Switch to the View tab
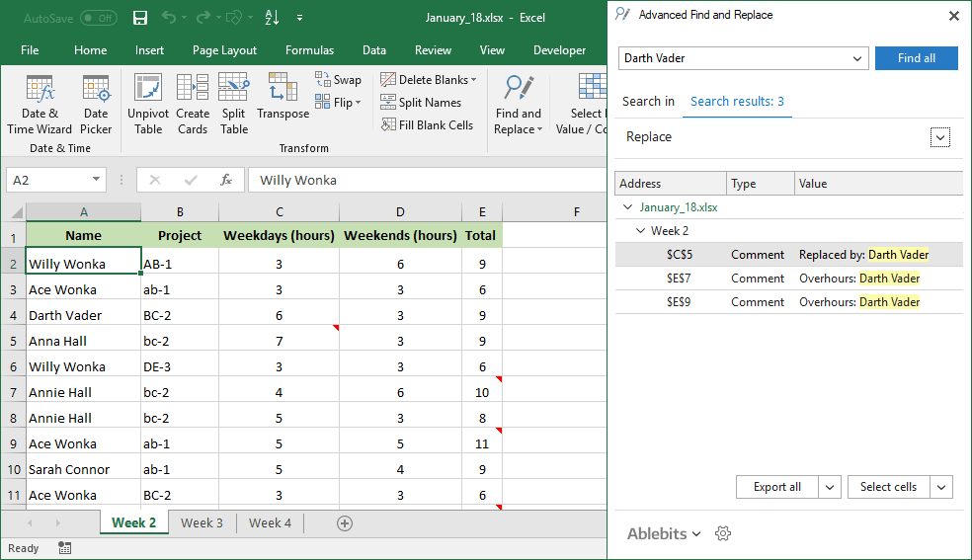Viewport: 972px width, 560px height. (x=492, y=50)
